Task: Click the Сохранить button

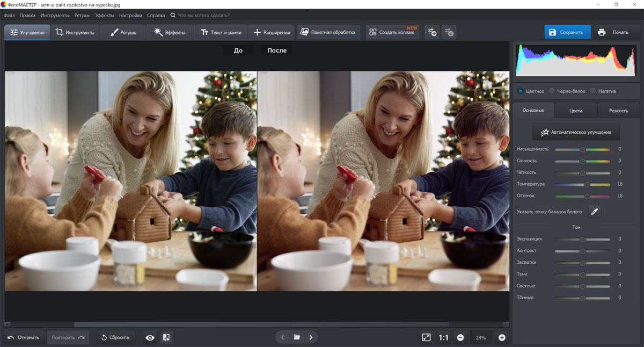Action: tap(567, 32)
